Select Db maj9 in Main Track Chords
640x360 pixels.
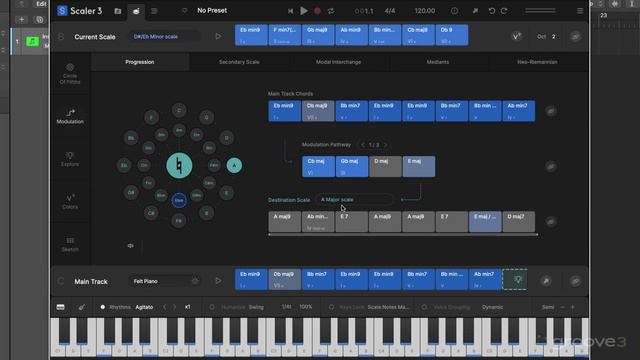tap(318, 111)
